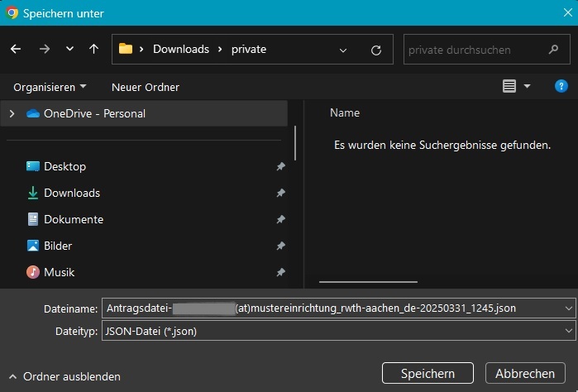Viewport: 578px width, 392px height.
Task: Open the Dateityp JSON-Datei dropdown
Action: pyautogui.click(x=567, y=331)
